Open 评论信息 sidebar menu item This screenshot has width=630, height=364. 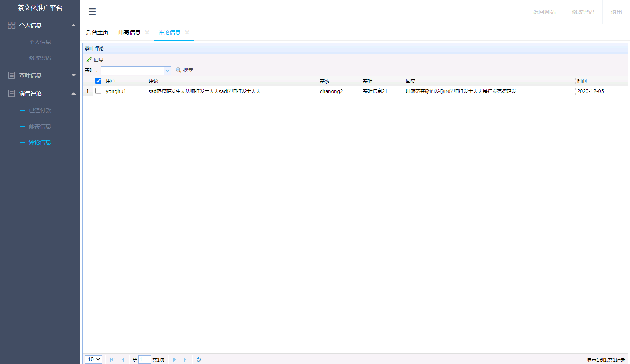click(40, 142)
